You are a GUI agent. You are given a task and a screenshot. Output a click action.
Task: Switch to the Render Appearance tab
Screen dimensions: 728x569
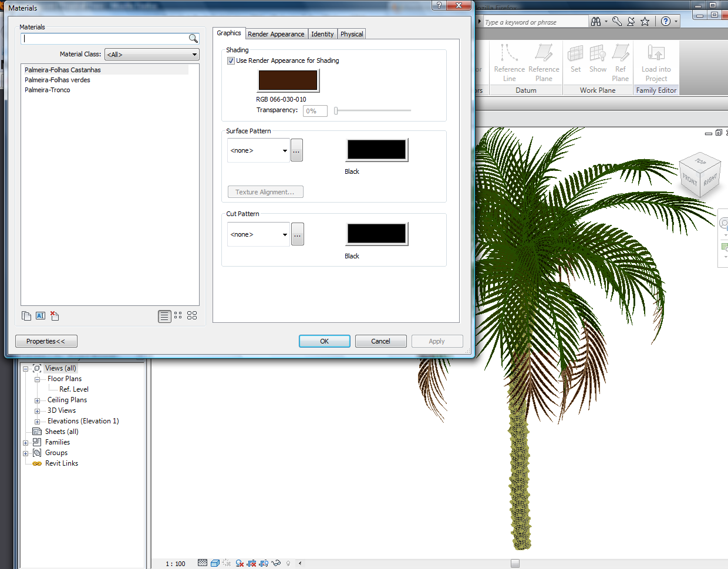point(276,34)
